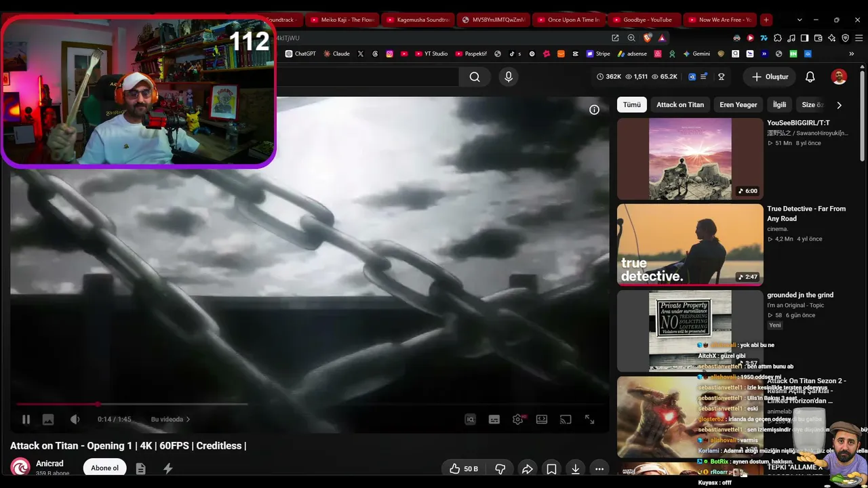Image resolution: width=868 pixels, height=488 pixels.
Task: Select the 'Eren Yeager' filter chip
Action: pyautogui.click(x=738, y=105)
